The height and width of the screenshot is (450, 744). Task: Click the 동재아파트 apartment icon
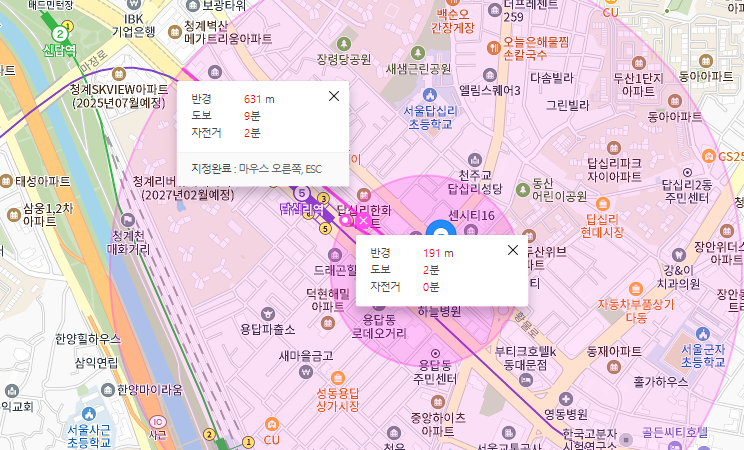tap(614, 367)
